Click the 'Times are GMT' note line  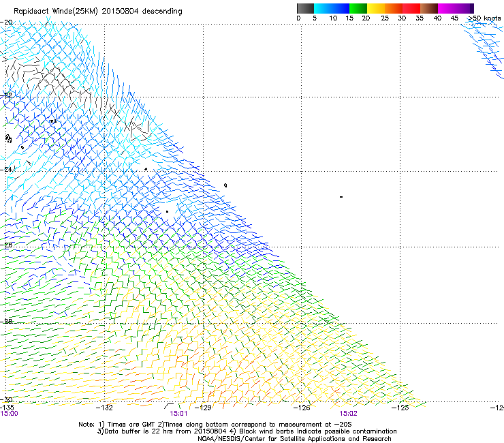215,425
